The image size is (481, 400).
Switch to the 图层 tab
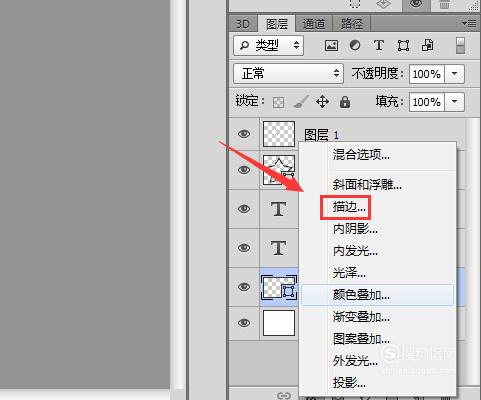point(277,24)
